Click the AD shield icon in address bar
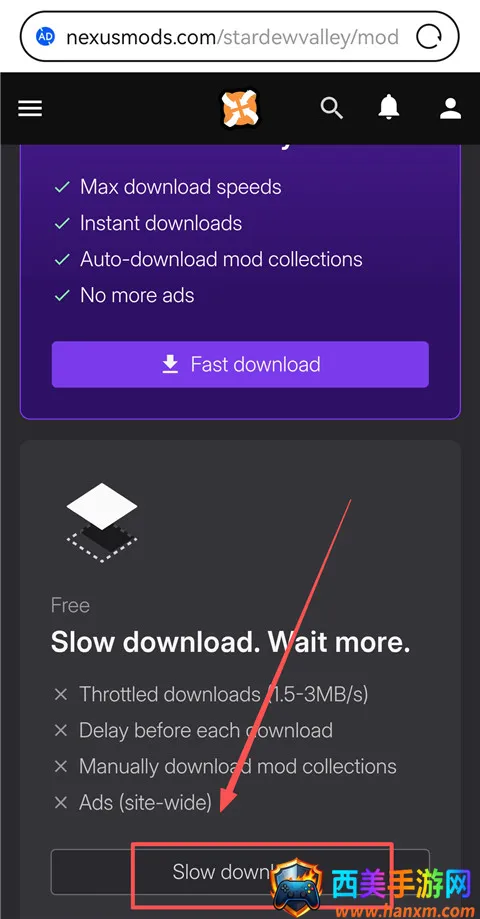Image resolution: width=480 pixels, height=919 pixels. tap(46, 38)
